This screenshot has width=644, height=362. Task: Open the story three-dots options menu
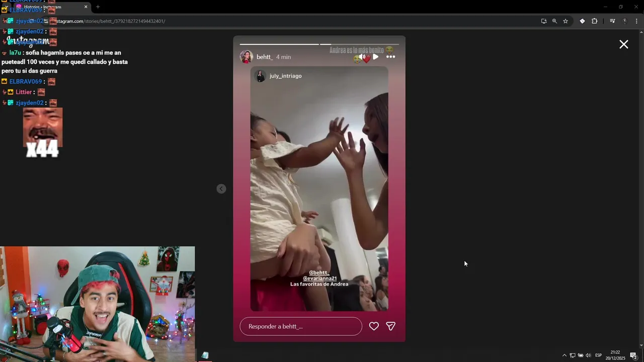click(390, 57)
